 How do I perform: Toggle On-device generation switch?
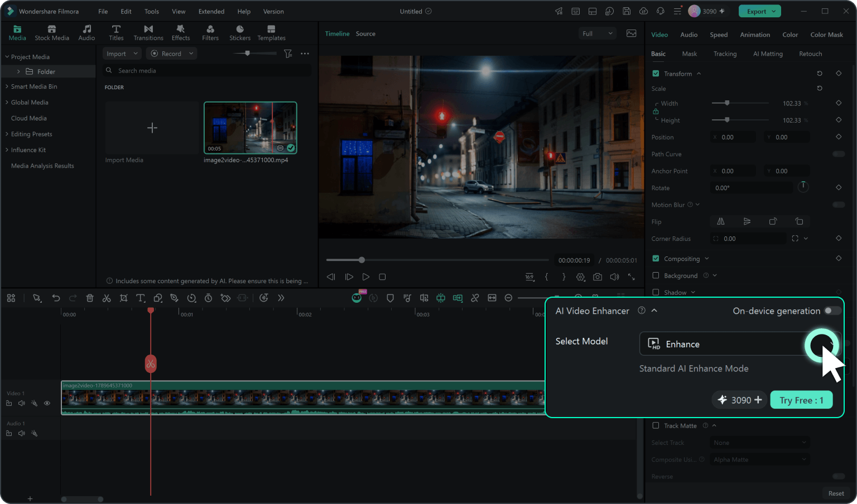pyautogui.click(x=832, y=311)
